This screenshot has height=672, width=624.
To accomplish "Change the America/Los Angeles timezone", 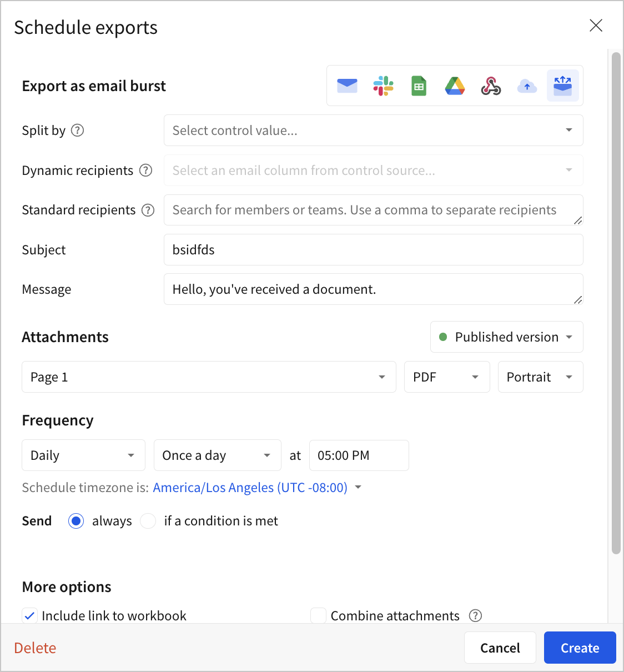I will (257, 488).
